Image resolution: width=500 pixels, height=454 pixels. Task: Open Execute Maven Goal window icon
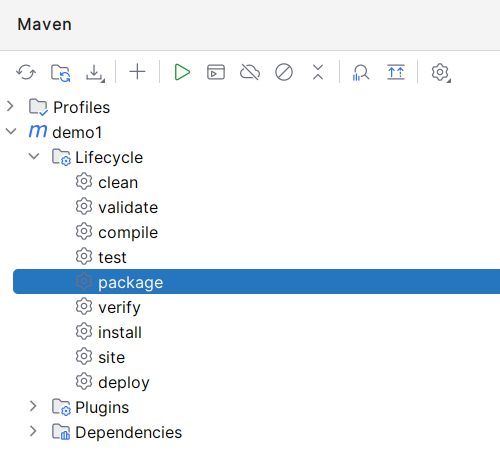pos(216,72)
